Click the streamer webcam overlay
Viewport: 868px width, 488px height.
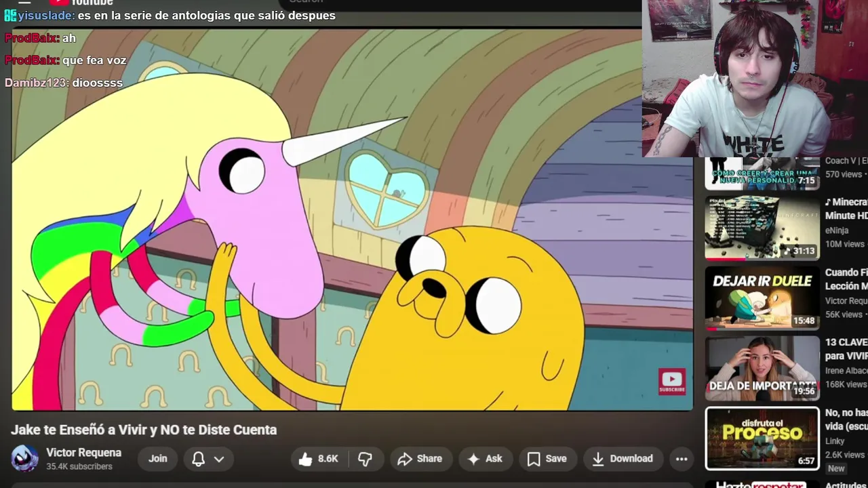(x=755, y=79)
